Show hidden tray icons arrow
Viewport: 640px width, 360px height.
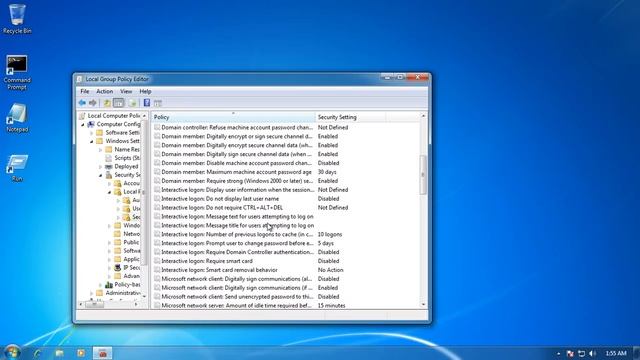558,353
